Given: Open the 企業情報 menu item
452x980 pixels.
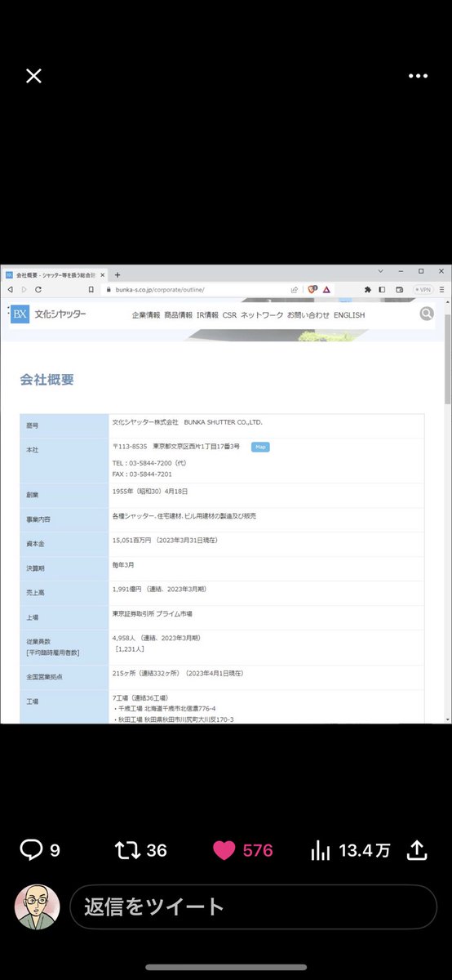Looking at the screenshot, I should (x=146, y=315).
